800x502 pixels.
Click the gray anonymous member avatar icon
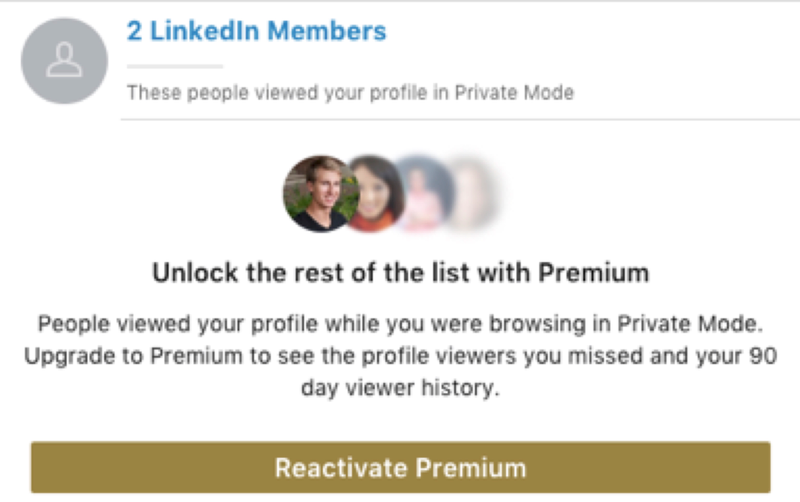(x=64, y=61)
